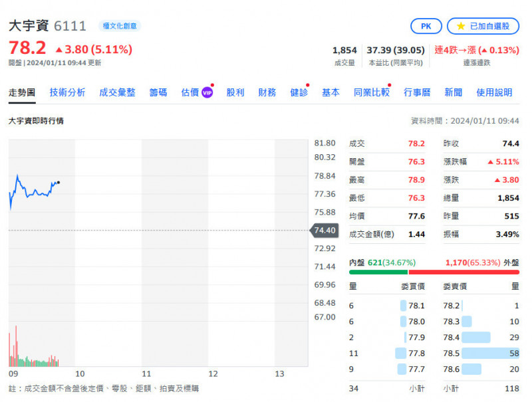Switch to the 技術分析 tab

tap(67, 92)
